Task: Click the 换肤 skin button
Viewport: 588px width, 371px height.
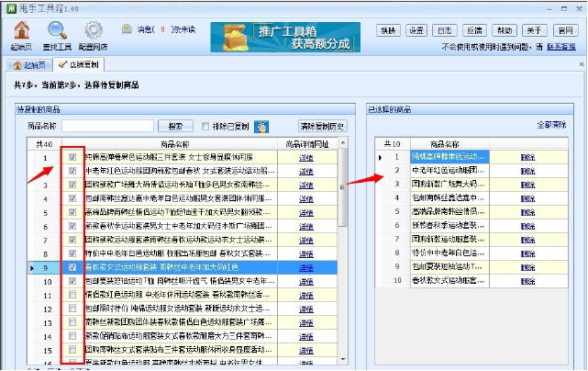Action: [x=388, y=30]
